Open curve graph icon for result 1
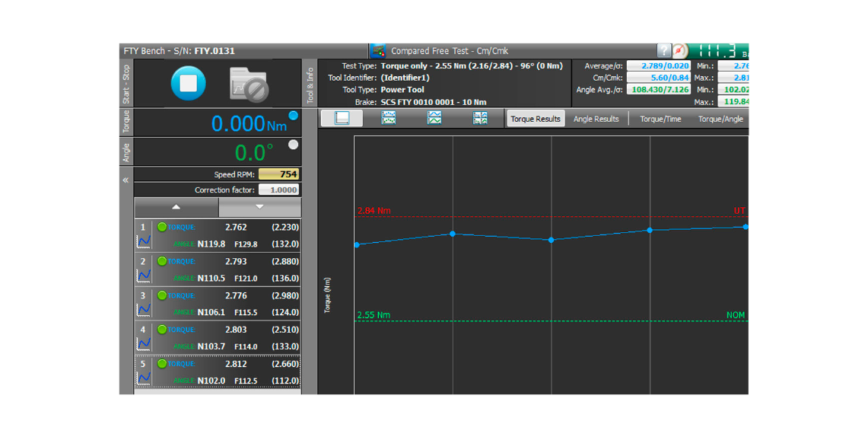Screen dimensions: 868x424 point(144,242)
